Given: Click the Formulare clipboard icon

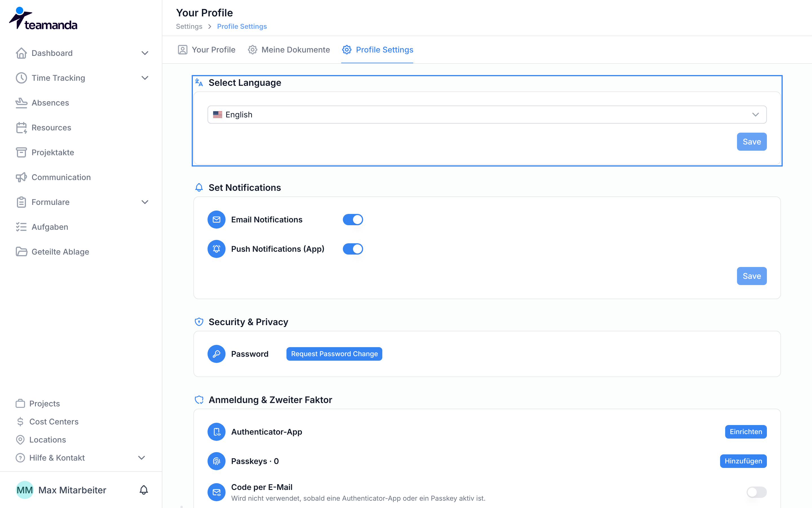Looking at the screenshot, I should [21, 202].
